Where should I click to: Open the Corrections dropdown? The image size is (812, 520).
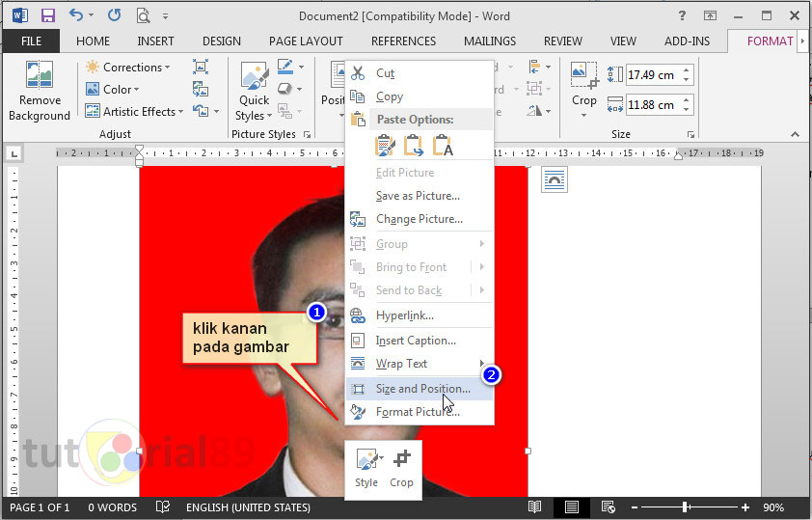(x=128, y=67)
